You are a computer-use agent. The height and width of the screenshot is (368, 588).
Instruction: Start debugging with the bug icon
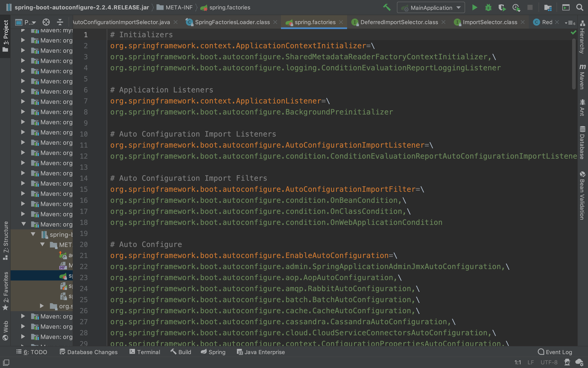point(488,8)
